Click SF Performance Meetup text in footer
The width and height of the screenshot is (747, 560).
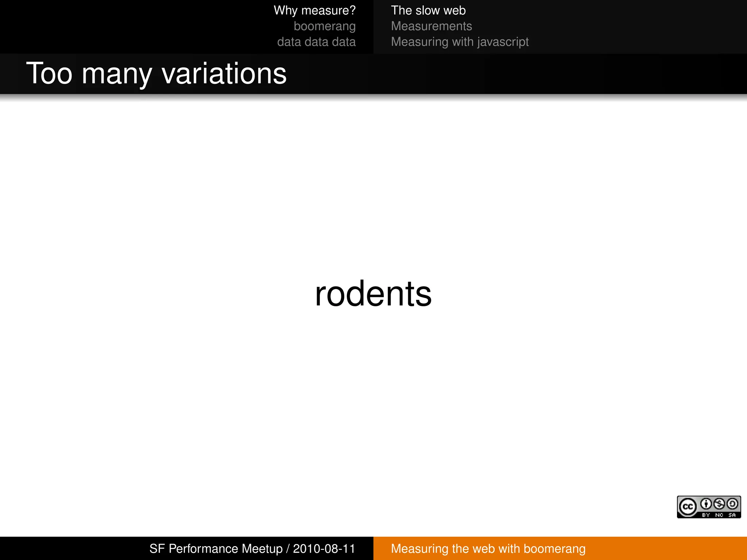pyautogui.click(x=216, y=548)
